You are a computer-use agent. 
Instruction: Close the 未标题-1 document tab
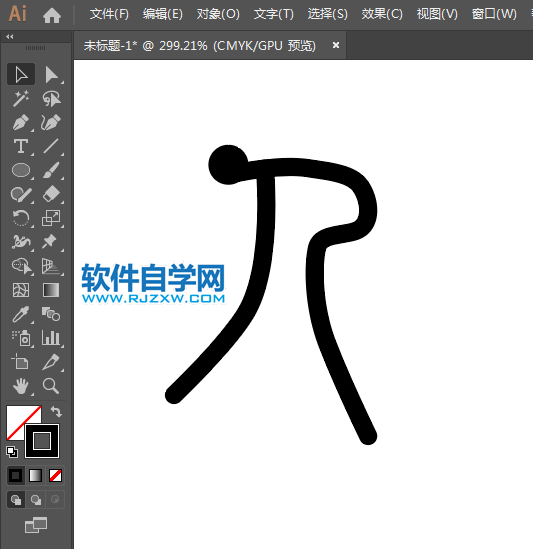336,45
